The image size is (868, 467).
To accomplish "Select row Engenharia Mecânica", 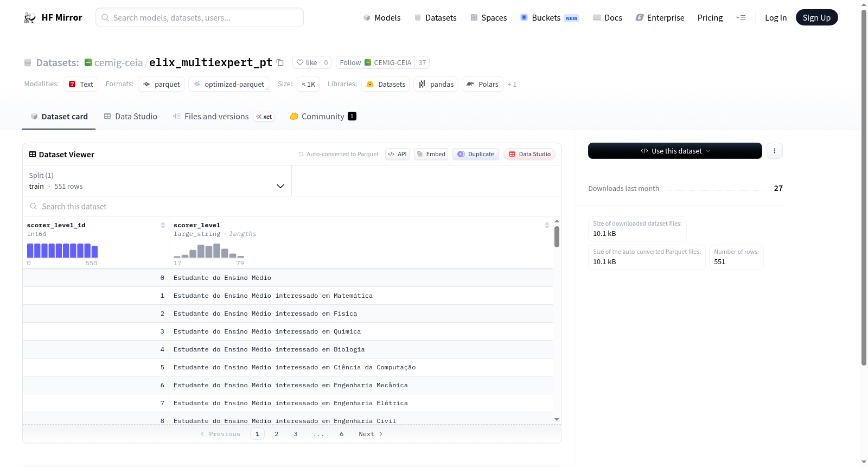I will (288, 385).
